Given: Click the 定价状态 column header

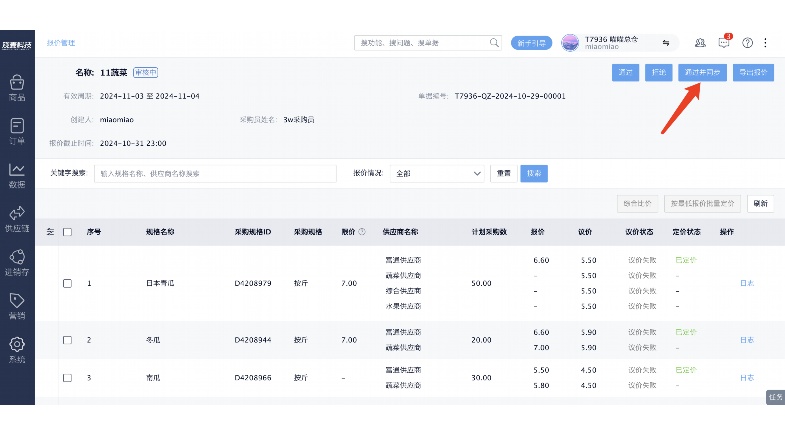Looking at the screenshot, I should point(686,232).
